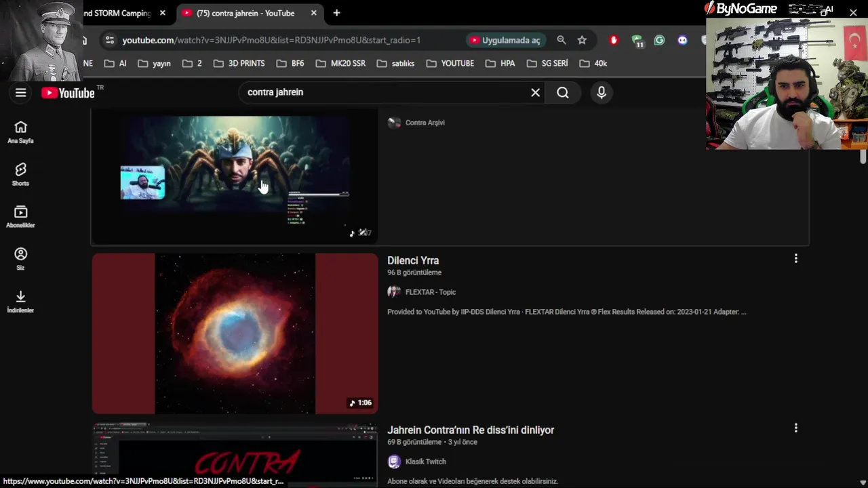Open the purple mask extension icon

click(682, 40)
